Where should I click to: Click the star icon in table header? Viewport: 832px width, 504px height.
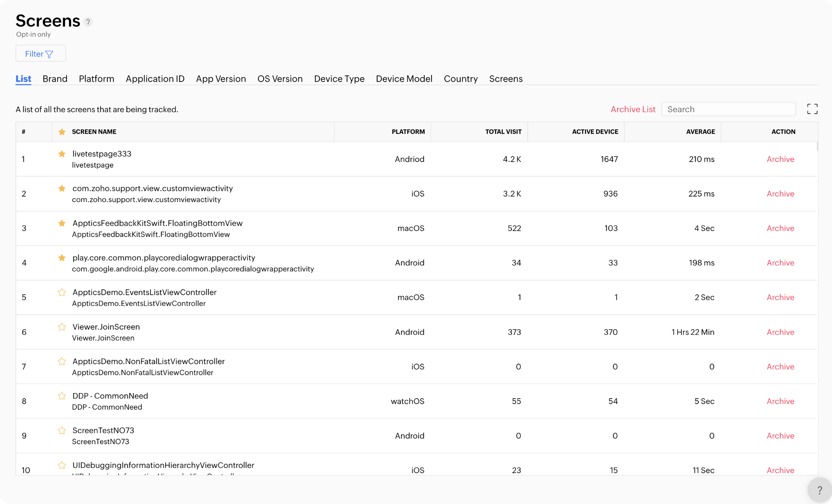click(x=62, y=132)
